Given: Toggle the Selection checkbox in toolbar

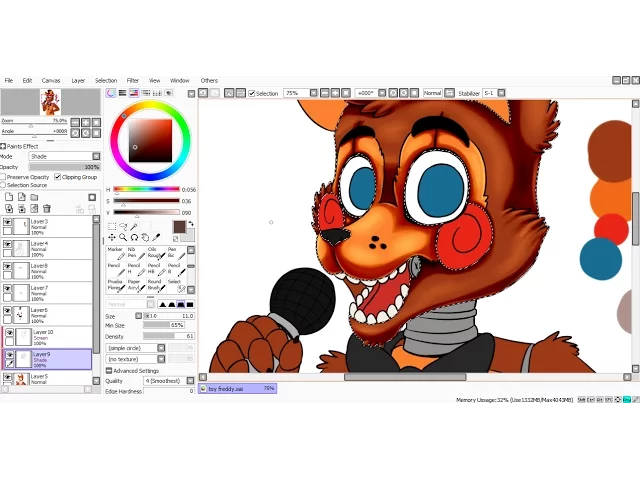Looking at the screenshot, I should click(x=252, y=93).
